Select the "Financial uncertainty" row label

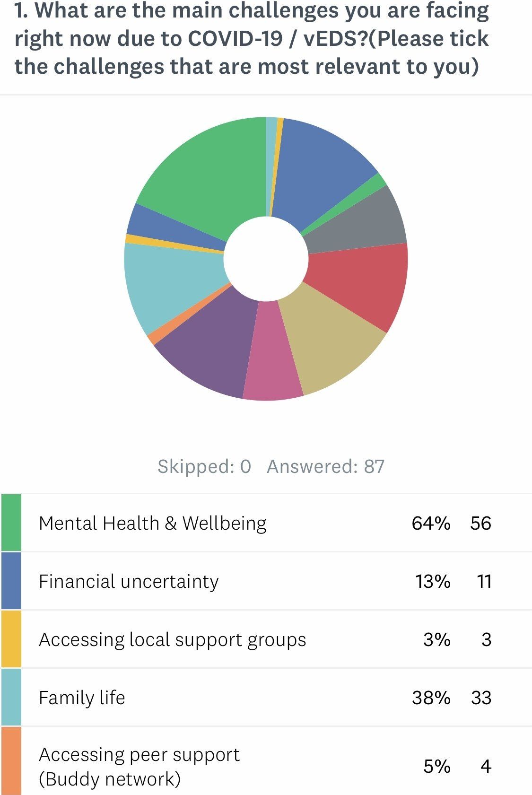coord(129,581)
